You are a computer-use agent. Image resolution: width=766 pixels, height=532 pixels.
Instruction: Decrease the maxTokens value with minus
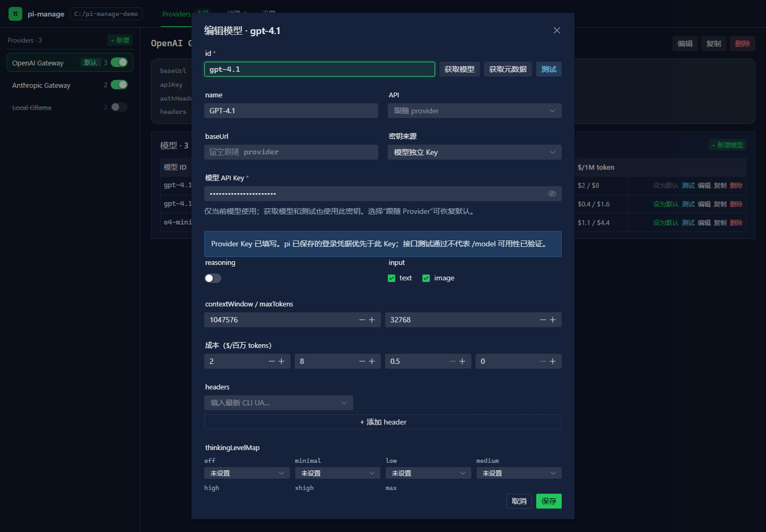pos(543,320)
